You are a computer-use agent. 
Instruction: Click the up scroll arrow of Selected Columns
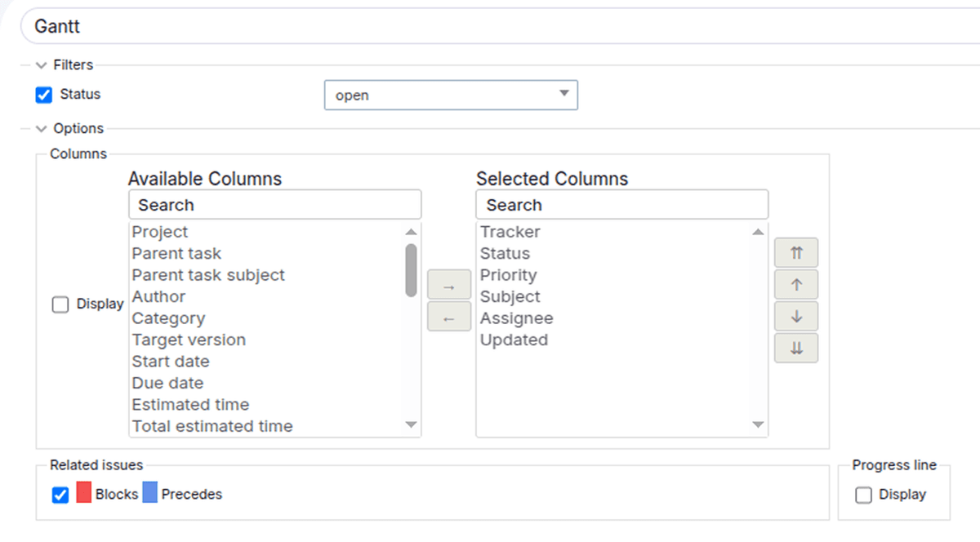tap(758, 232)
